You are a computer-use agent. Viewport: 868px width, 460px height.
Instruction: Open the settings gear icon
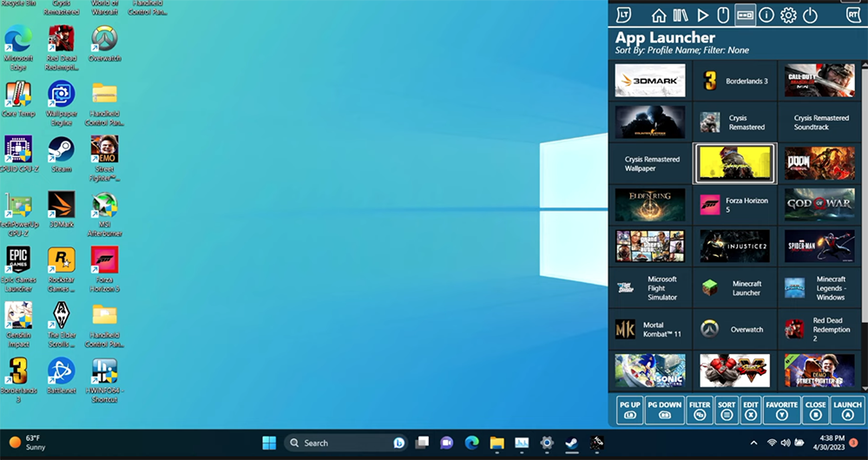(788, 16)
